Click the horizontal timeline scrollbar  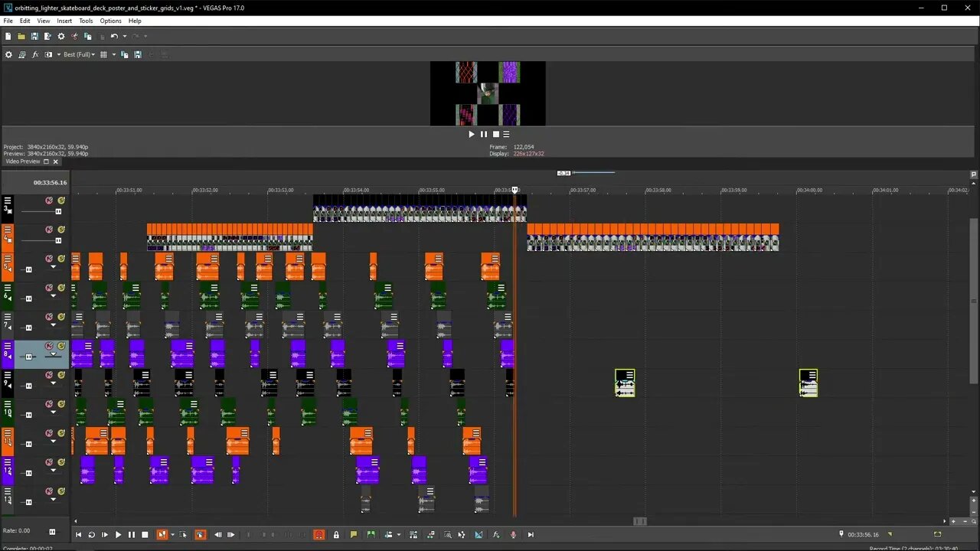click(640, 521)
